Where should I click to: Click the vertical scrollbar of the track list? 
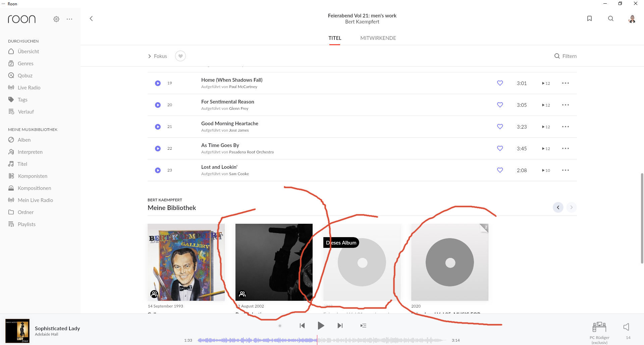tap(642, 218)
